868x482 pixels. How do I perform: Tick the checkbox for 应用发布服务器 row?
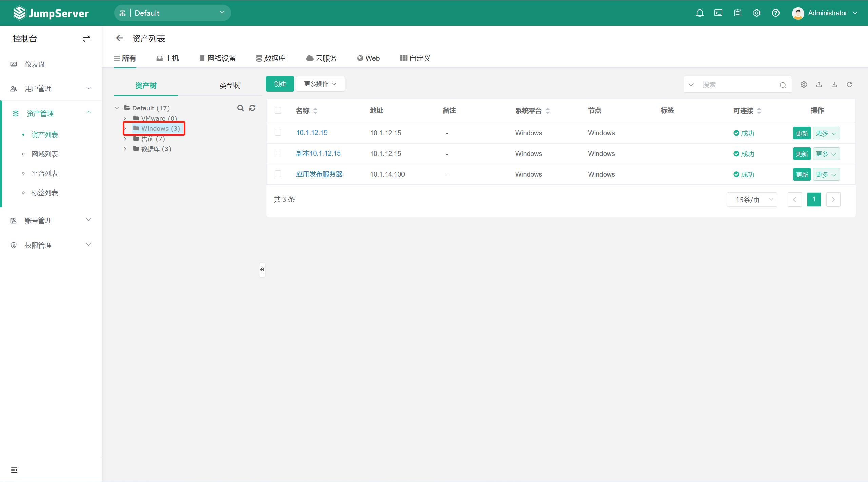278,174
